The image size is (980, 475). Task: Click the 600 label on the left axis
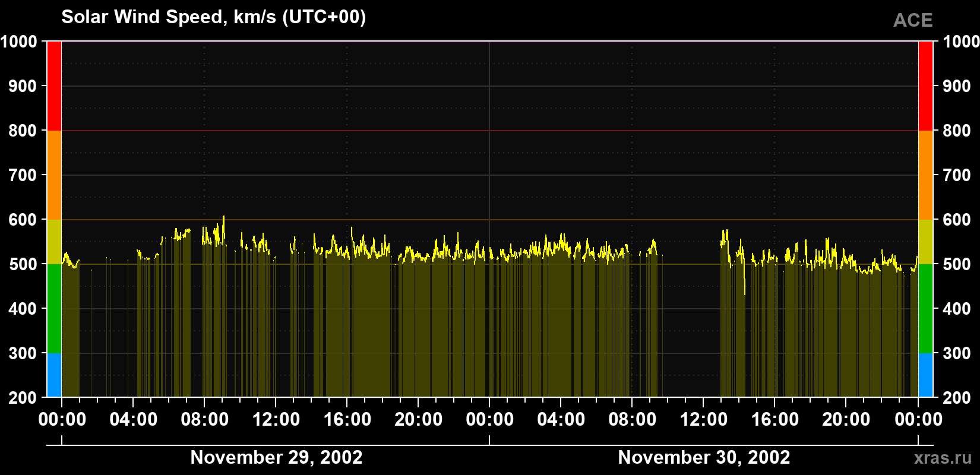[23, 220]
